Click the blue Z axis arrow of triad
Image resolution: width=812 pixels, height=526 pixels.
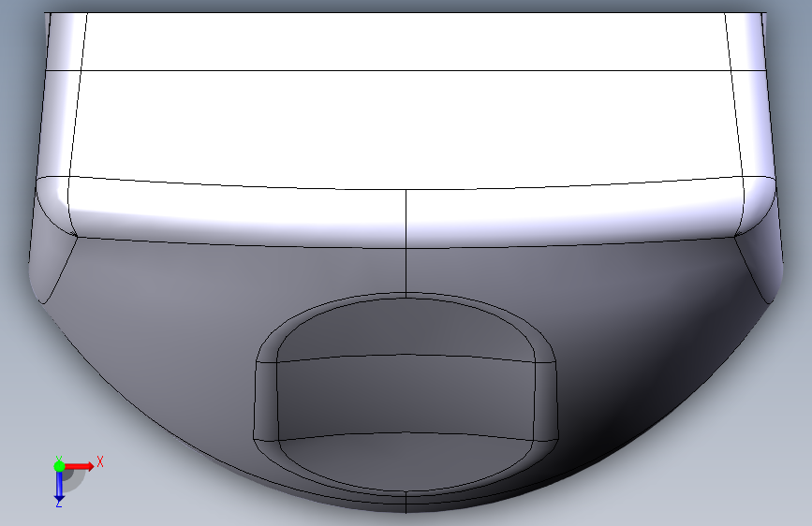click(x=59, y=488)
